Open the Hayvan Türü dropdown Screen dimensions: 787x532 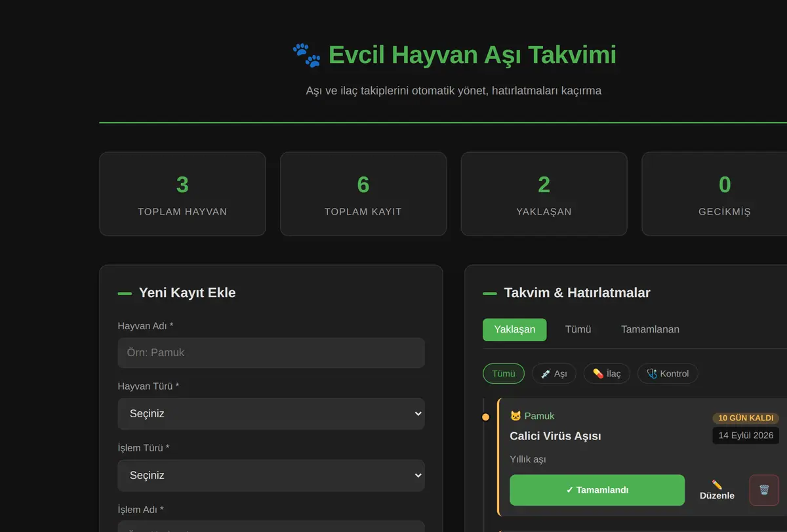click(272, 414)
